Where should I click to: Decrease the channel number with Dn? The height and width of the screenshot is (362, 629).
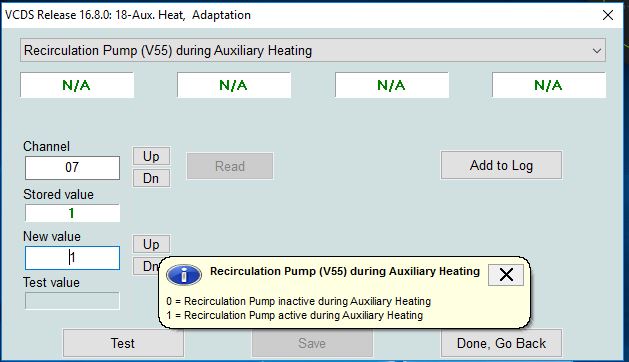tap(151, 178)
